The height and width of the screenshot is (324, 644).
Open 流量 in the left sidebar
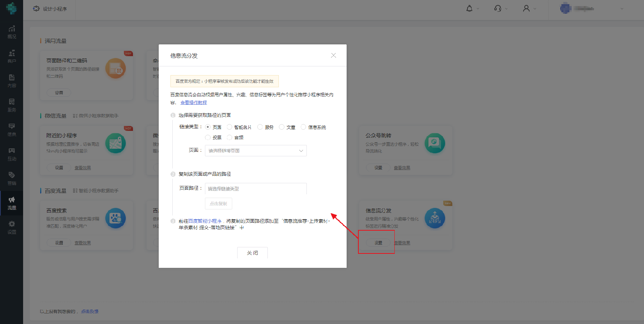click(12, 203)
